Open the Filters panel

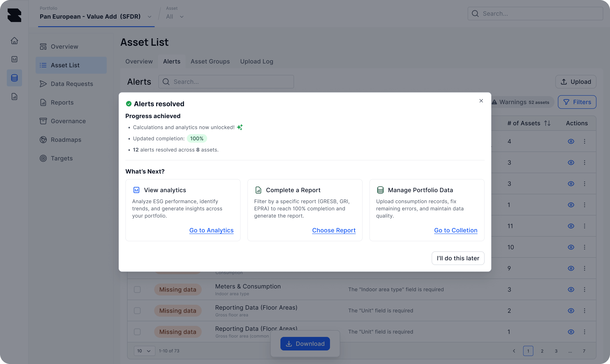pyautogui.click(x=577, y=102)
